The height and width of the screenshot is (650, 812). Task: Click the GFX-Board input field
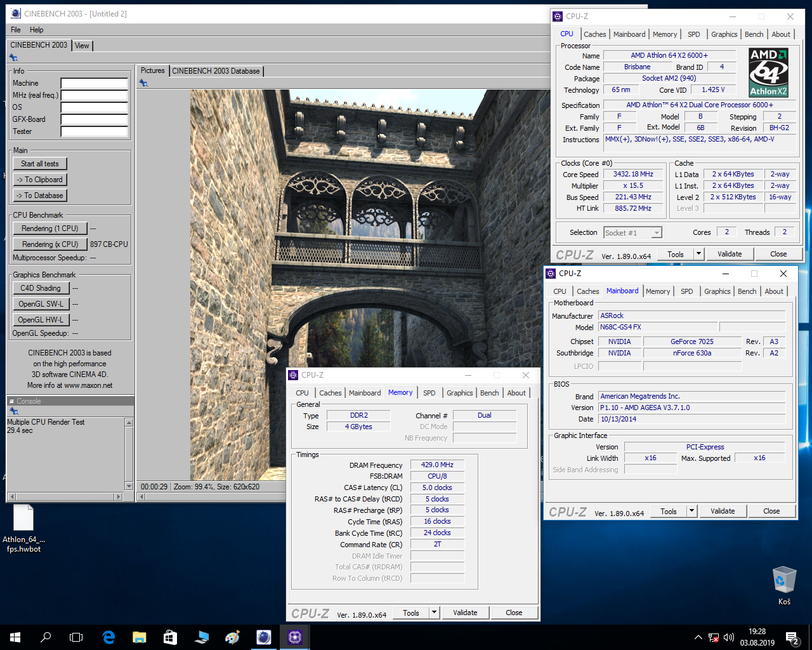click(x=95, y=119)
